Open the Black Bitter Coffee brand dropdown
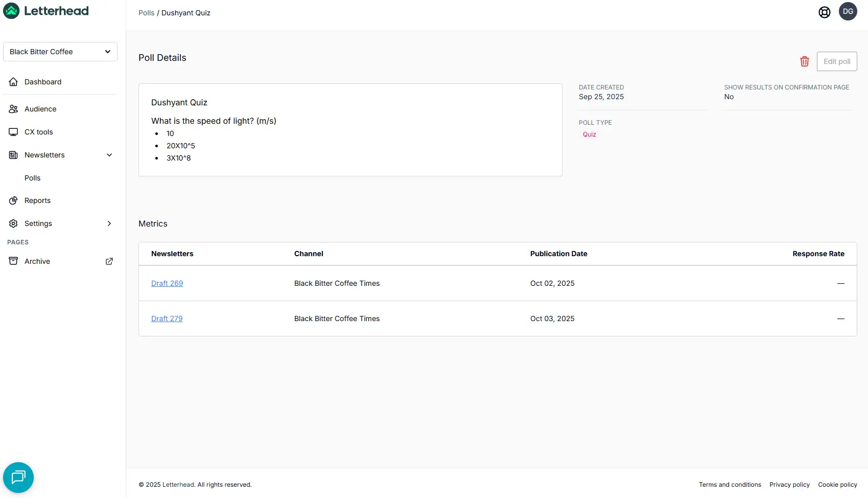 [60, 52]
